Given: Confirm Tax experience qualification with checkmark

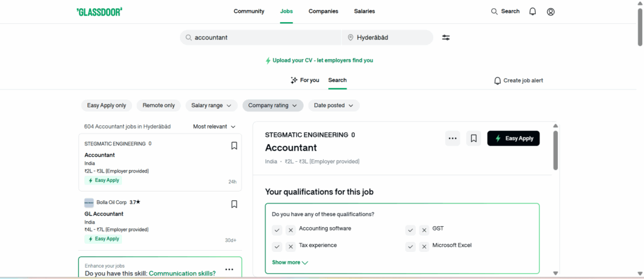Looking at the screenshot, I should (277, 247).
